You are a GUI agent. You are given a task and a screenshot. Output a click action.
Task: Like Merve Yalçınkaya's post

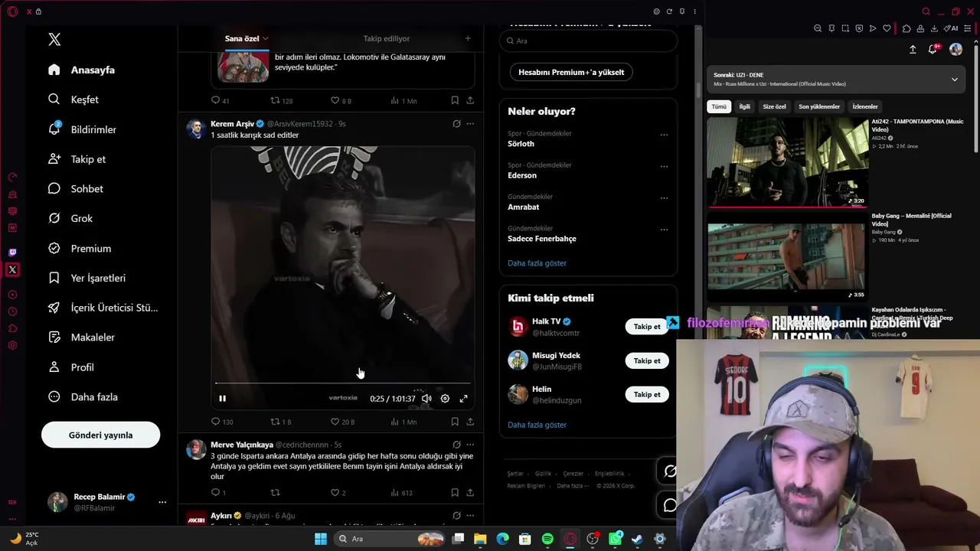338,493
